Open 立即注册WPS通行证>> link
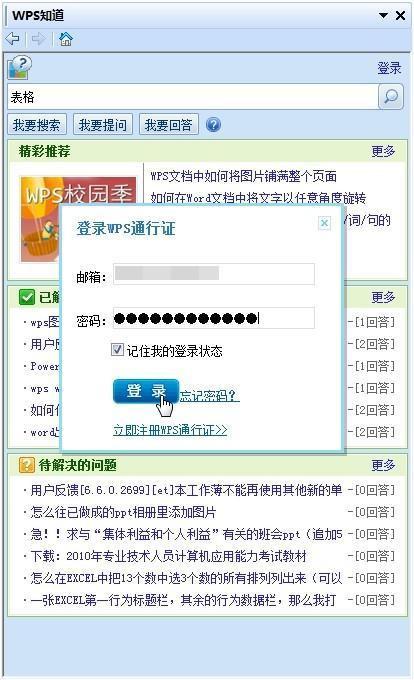Image resolution: width=414 pixels, height=680 pixels. tap(170, 429)
